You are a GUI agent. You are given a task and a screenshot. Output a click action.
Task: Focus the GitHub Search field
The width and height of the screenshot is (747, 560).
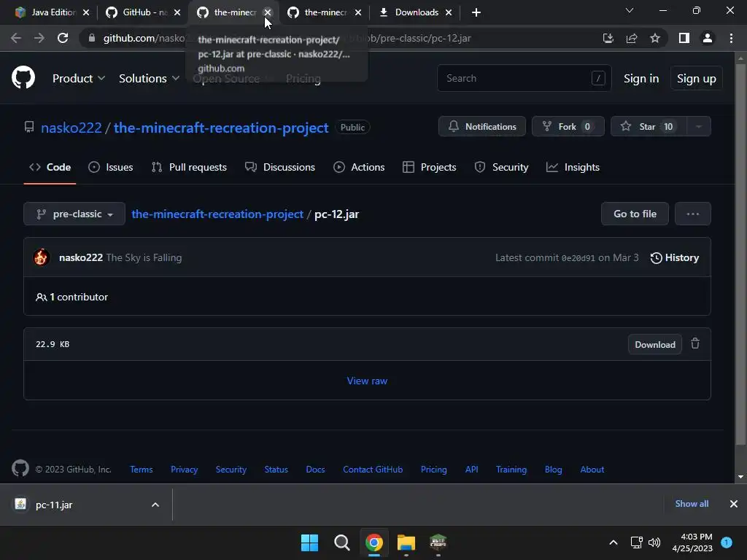pyautogui.click(x=524, y=78)
